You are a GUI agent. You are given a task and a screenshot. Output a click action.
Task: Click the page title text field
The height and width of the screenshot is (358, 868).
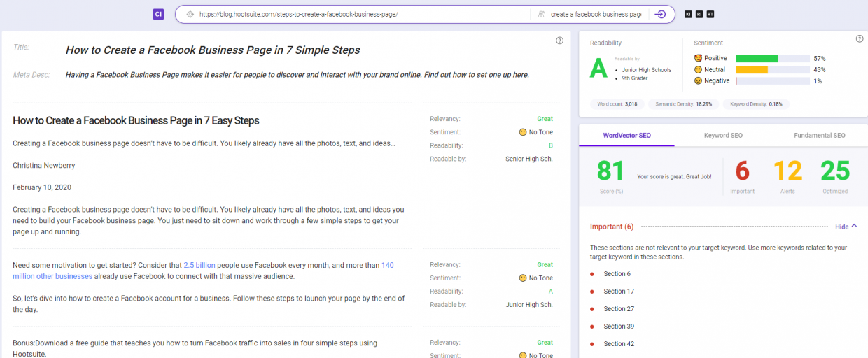tap(213, 50)
